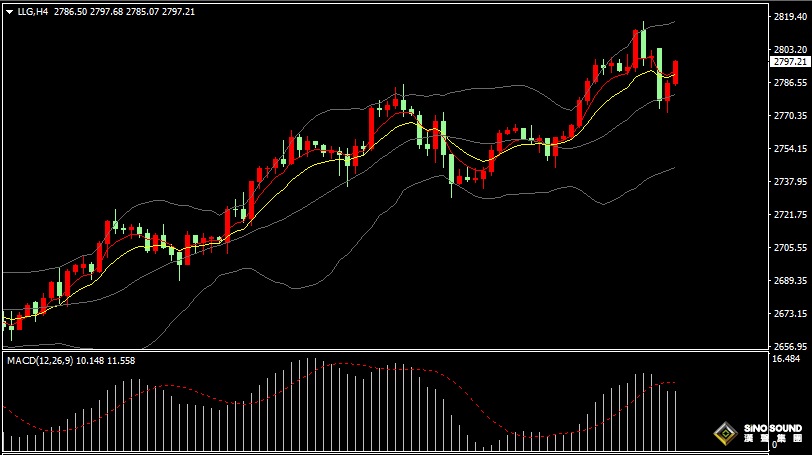Click the separator between price chart and MACD
This screenshot has height=455, width=812.
pos(400,351)
